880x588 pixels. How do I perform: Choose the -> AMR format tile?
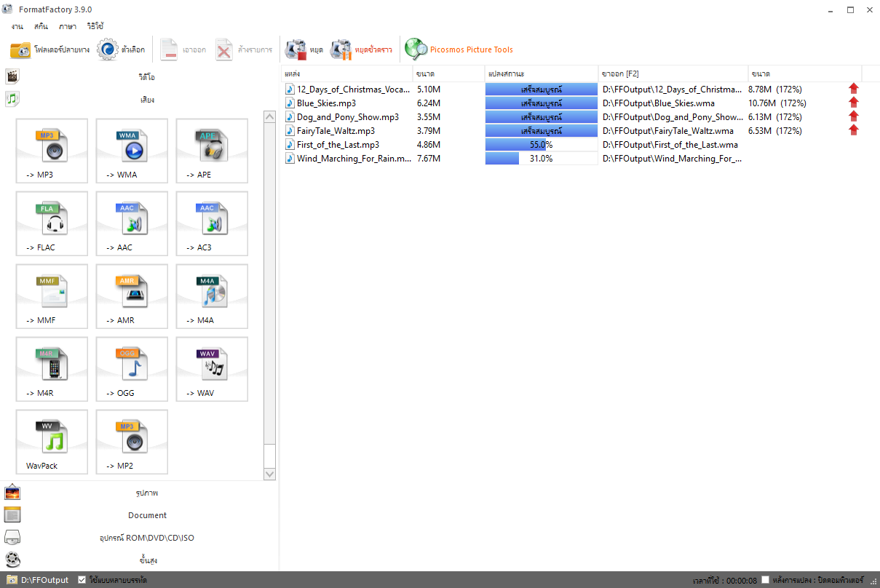pos(132,296)
